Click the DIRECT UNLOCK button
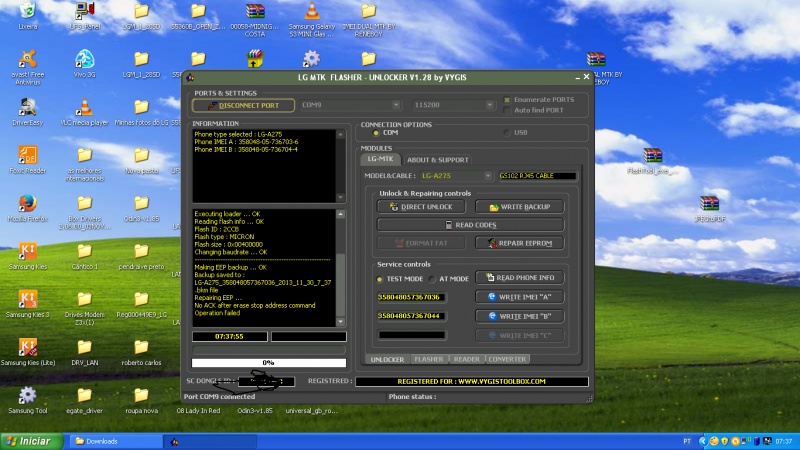The width and height of the screenshot is (800, 450). pos(421,207)
